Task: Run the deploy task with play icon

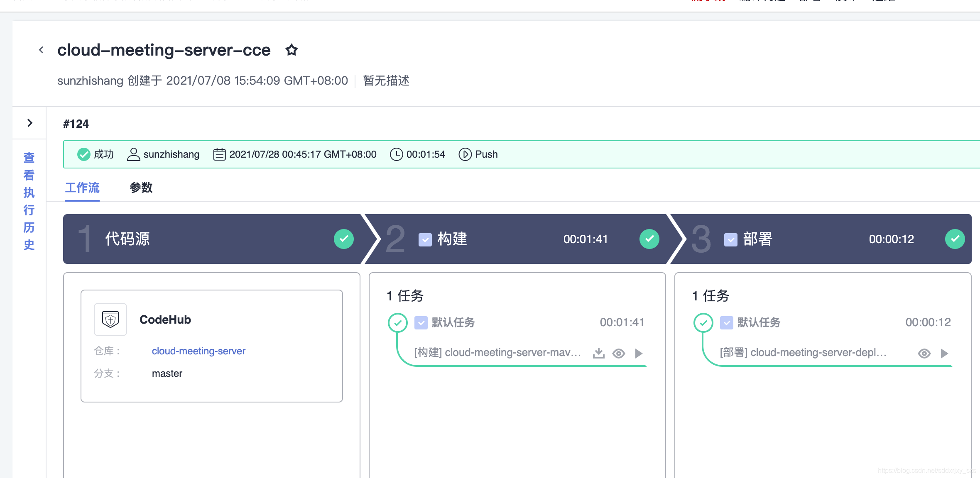Action: pyautogui.click(x=944, y=354)
